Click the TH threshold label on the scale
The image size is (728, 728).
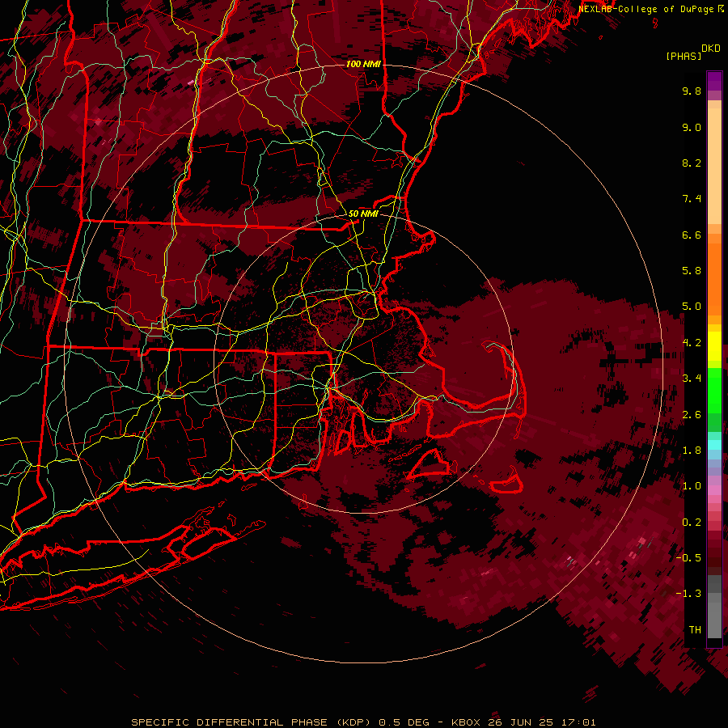click(695, 630)
